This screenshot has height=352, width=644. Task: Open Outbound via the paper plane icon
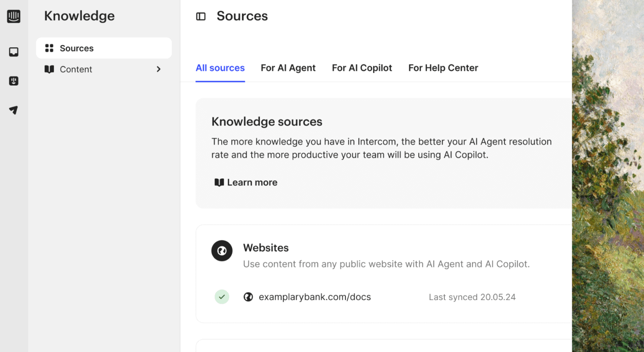(14, 110)
